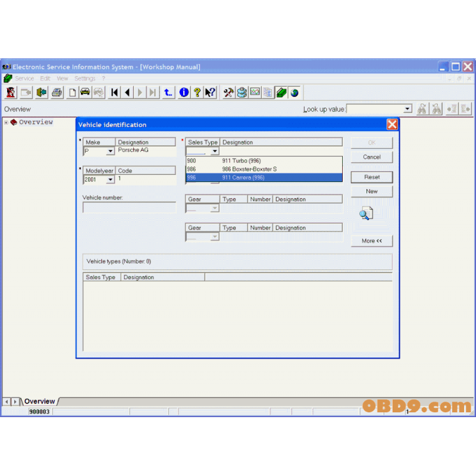
Task: Click the search-forward binoculars icon
Action: coord(422,109)
